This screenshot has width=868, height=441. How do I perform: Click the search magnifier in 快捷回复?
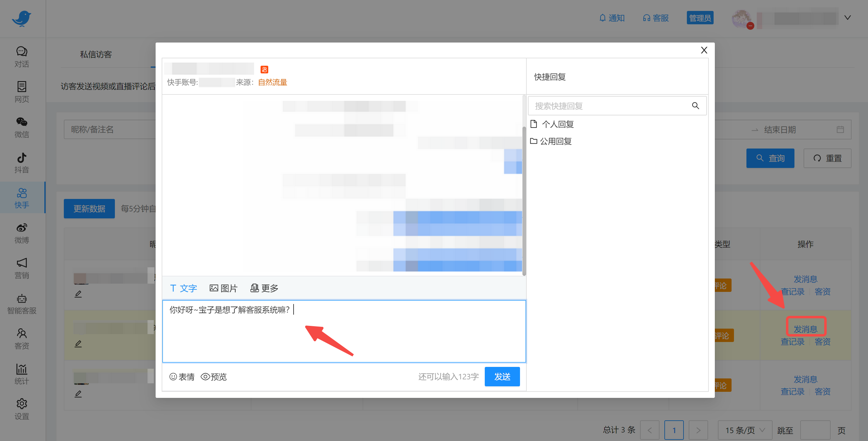coord(695,106)
